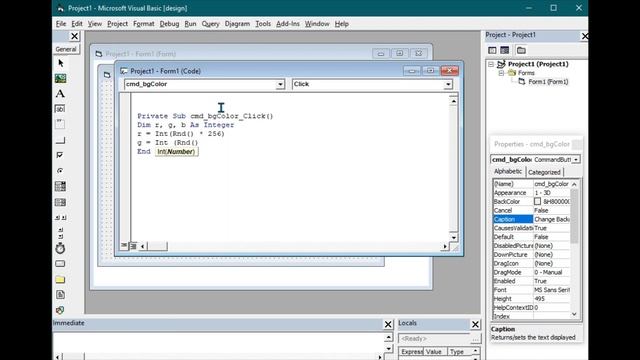Click the code window scroll-up arrow
This screenshot has width=640, height=360.
pyautogui.click(x=453, y=101)
